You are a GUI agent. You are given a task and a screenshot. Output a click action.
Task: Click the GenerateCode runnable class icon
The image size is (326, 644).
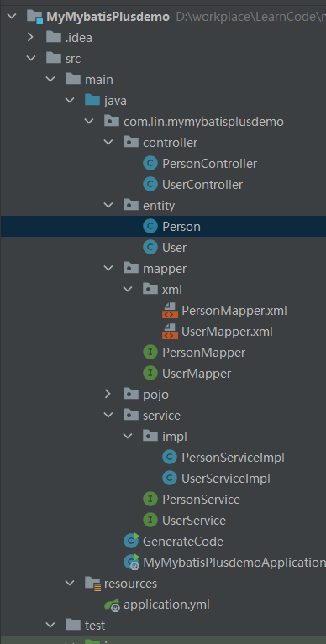tap(131, 541)
